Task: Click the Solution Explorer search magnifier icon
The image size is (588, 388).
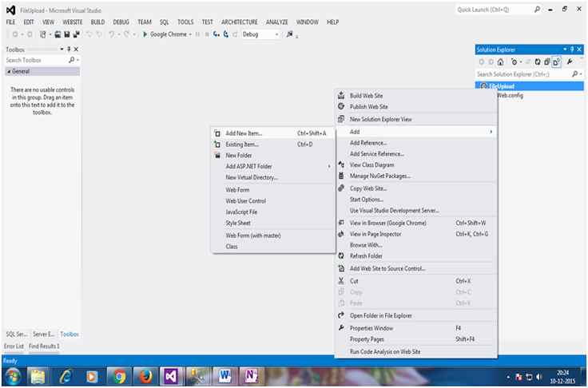Action: click(x=574, y=74)
